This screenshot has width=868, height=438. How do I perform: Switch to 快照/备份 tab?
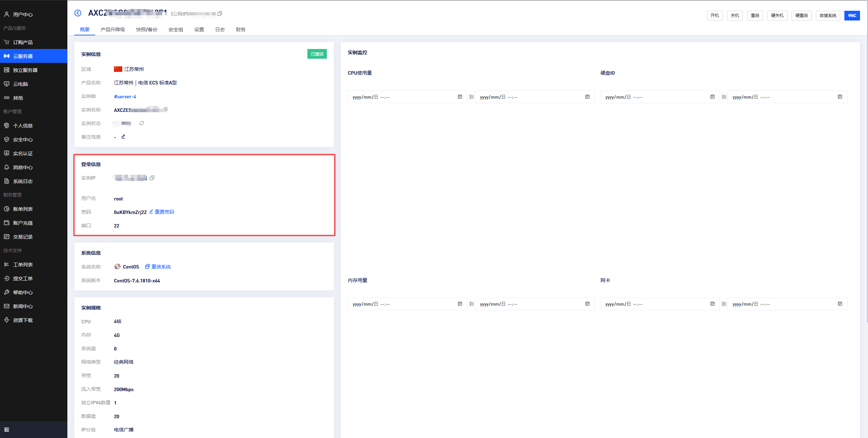point(147,30)
